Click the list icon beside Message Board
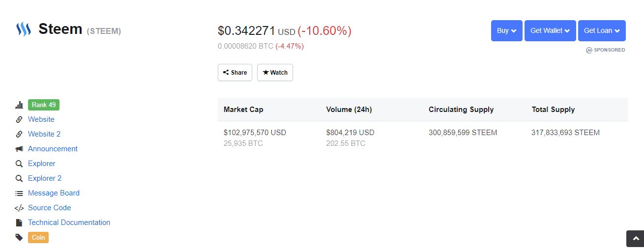The height and width of the screenshot is (250, 644). pos(19,193)
